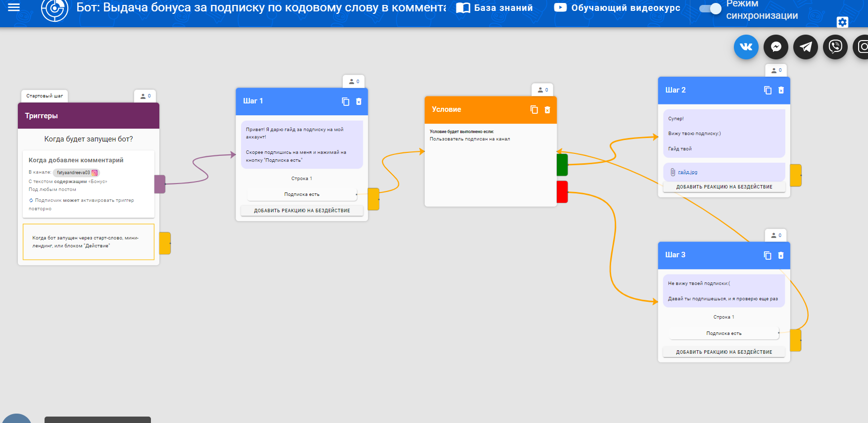The height and width of the screenshot is (423, 868).
Task: Select the Viber channel icon
Action: [x=835, y=47]
